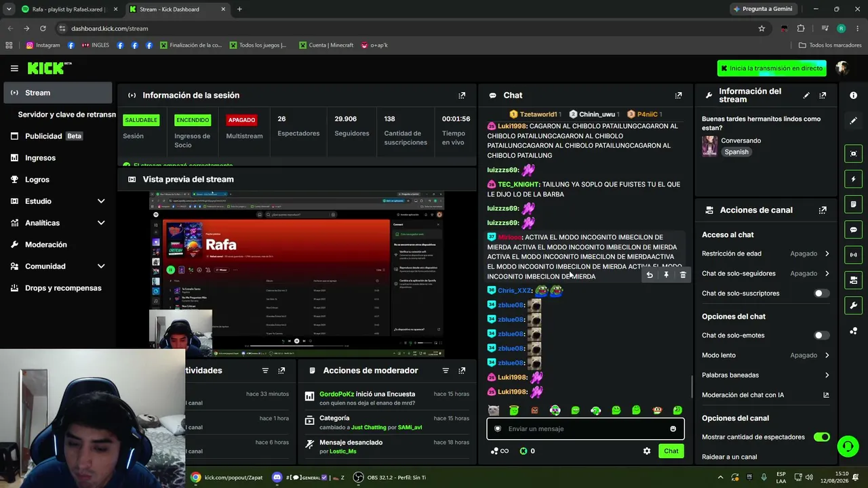Click the stream preview thumbnail
Viewport: 868px width, 488px height.
(296, 274)
